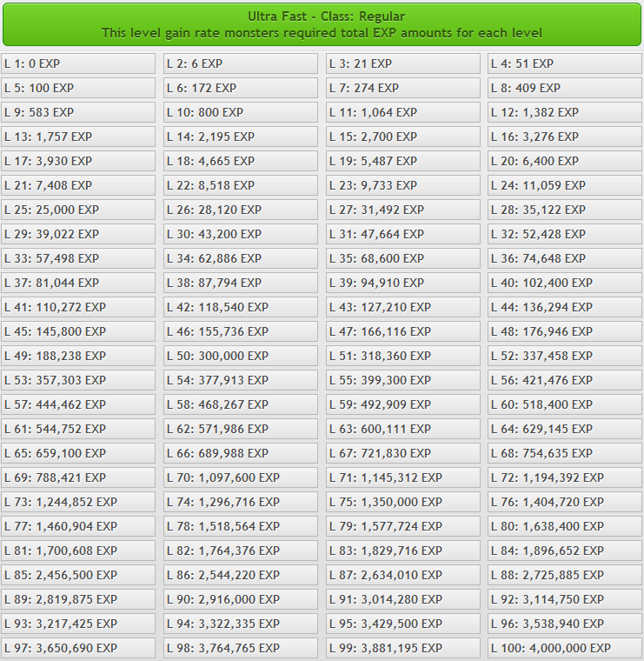Click the L 40: 102,400 EXP entry

(565, 283)
